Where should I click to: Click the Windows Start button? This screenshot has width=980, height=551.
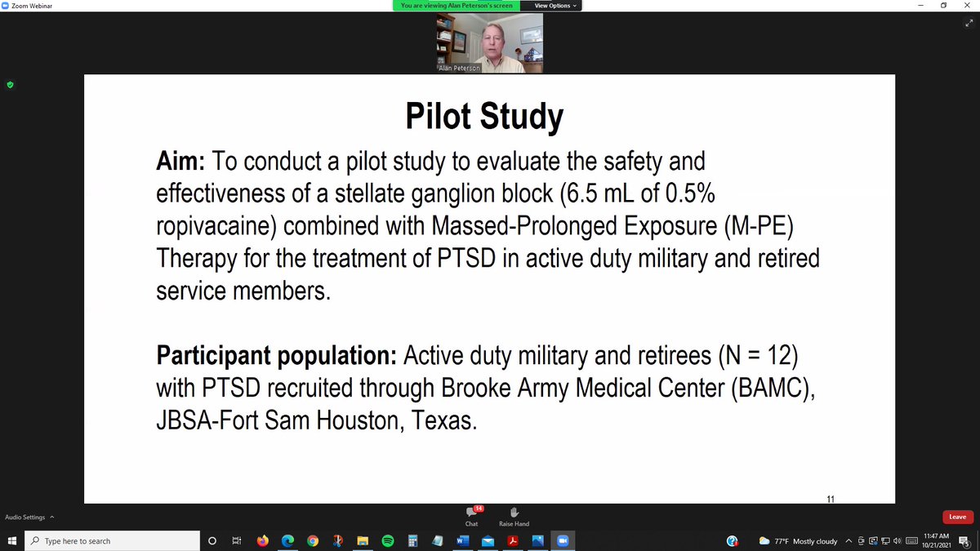pyautogui.click(x=12, y=540)
